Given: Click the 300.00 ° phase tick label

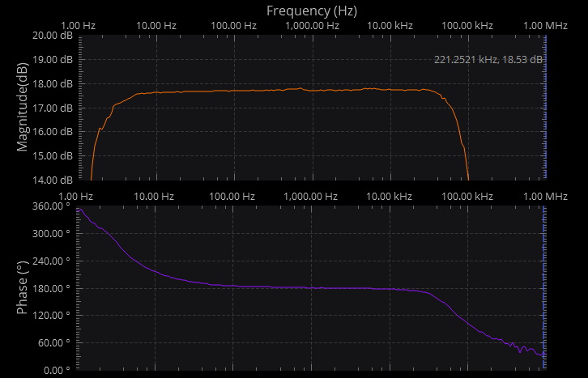Looking at the screenshot, I should click(x=51, y=234).
